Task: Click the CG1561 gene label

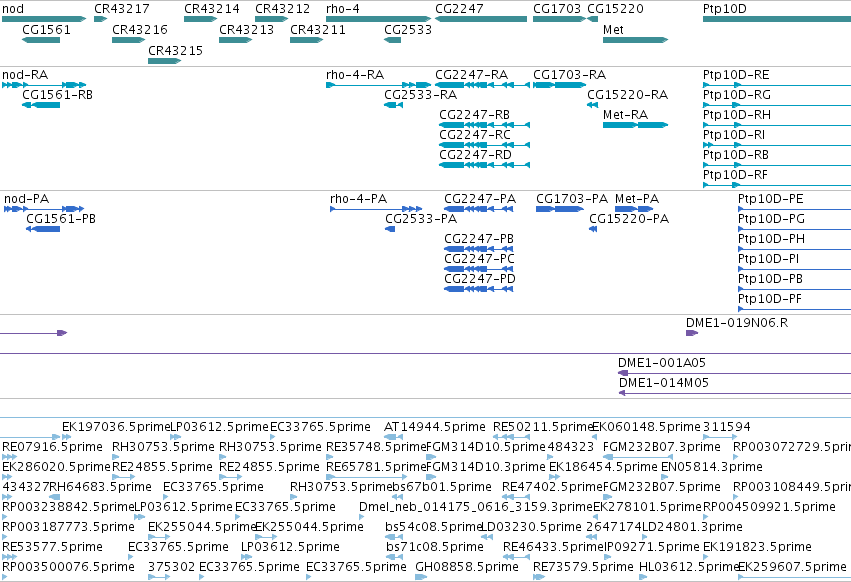Action: click(46, 30)
